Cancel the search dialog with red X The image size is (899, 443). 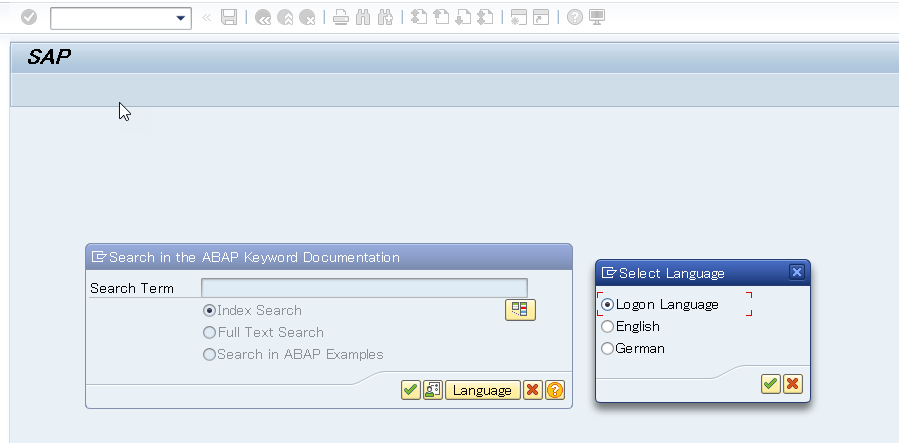pos(533,390)
